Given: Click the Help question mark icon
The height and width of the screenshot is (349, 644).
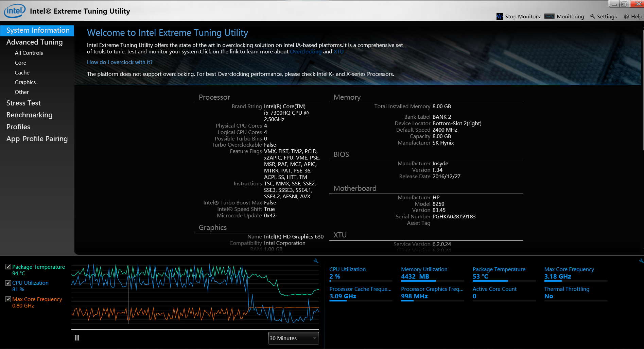Looking at the screenshot, I should click(626, 16).
